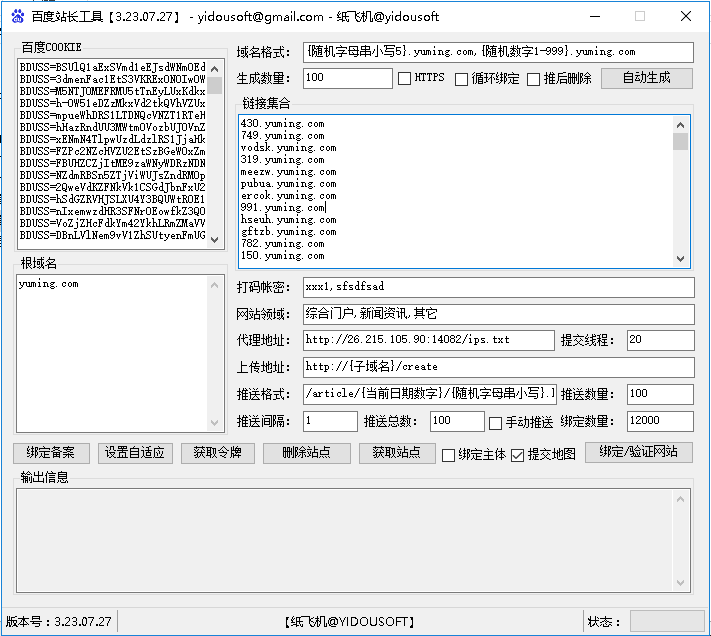
Task: Click the 状态 status indicator box
Action: tap(667, 621)
